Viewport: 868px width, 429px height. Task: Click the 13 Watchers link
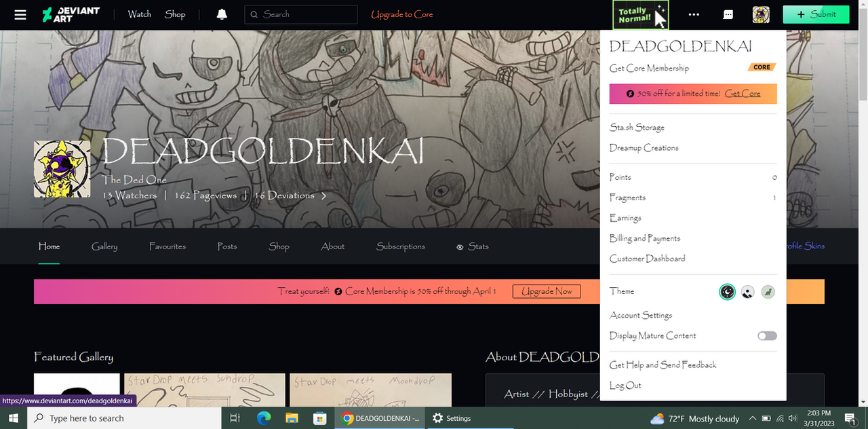(130, 195)
